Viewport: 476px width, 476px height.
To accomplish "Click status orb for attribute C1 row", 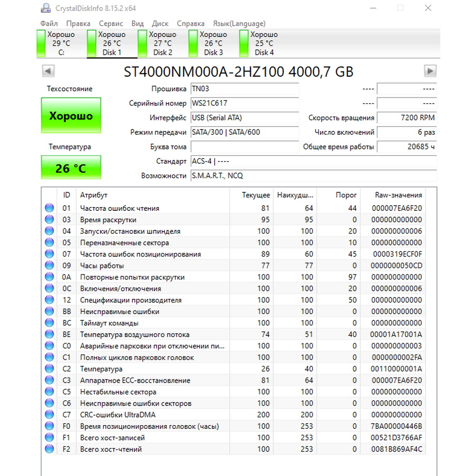I will pos(49,357).
